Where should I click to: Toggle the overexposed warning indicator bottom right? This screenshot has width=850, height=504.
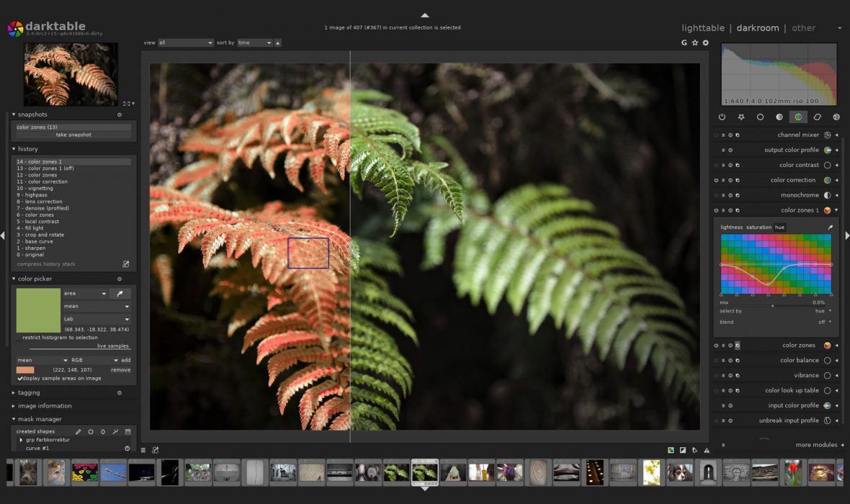[706, 450]
